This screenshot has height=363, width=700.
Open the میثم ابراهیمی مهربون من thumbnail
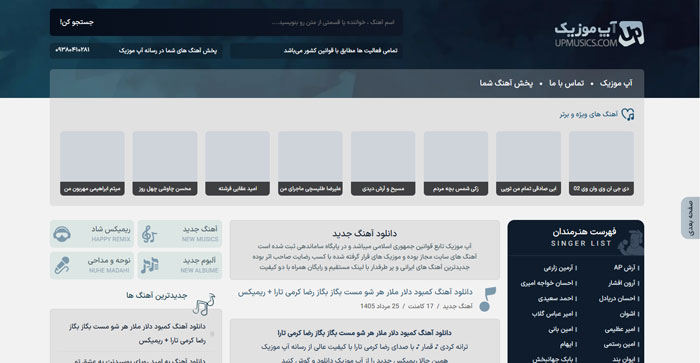click(92, 163)
